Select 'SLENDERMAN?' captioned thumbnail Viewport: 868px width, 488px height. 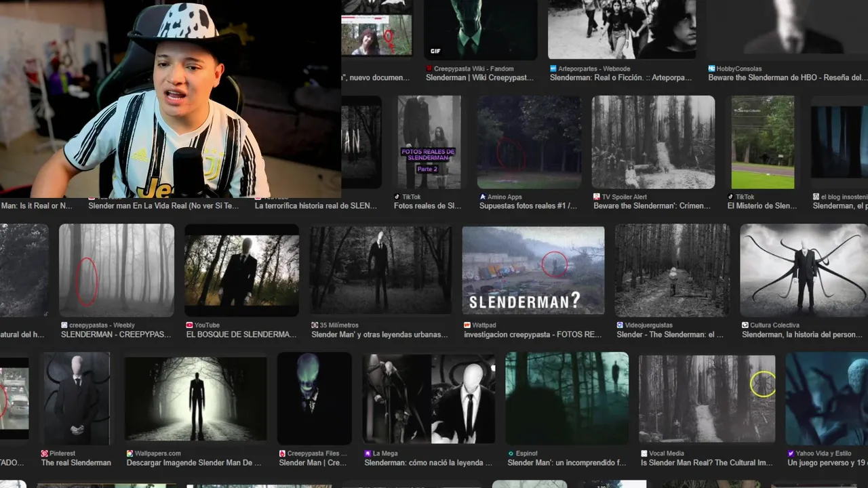pyautogui.click(x=533, y=270)
